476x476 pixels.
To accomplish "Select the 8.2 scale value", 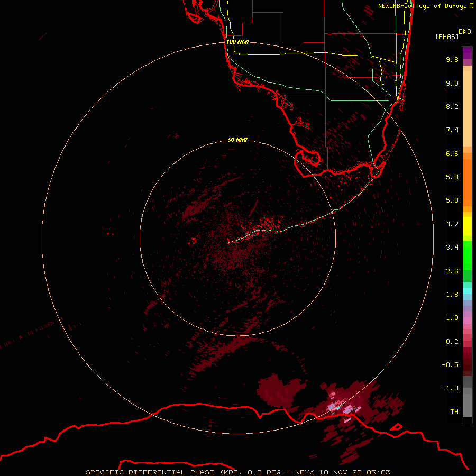I will (x=452, y=106).
